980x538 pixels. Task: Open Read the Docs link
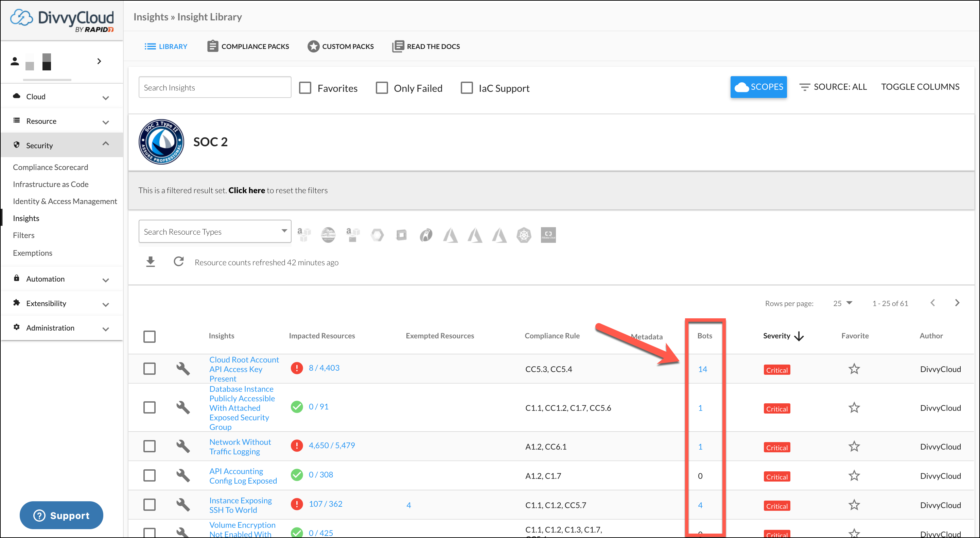[426, 47]
